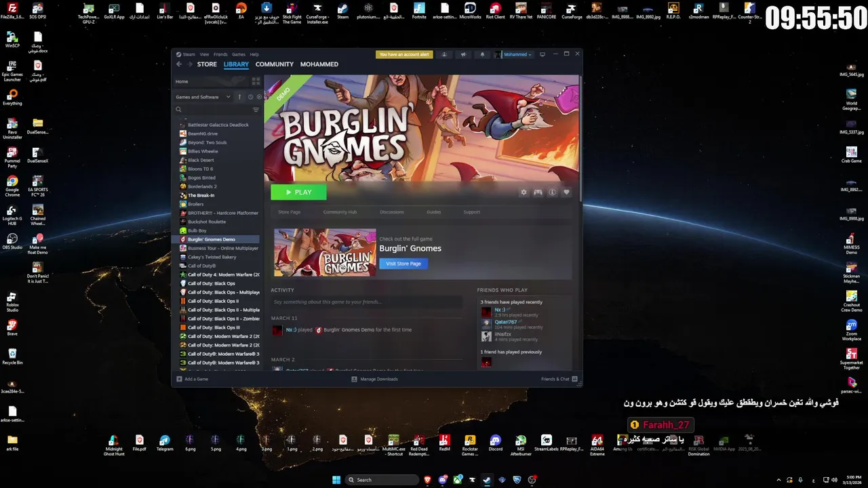Image resolution: width=868 pixels, height=488 pixels.
Task: Open Brave browser from the taskbar
Action: coord(427,480)
